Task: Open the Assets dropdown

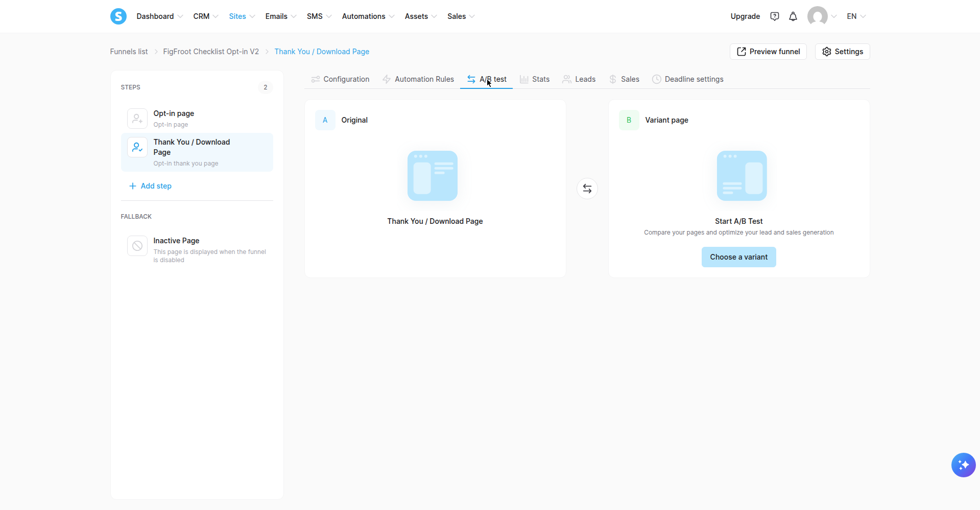Action: point(421,16)
